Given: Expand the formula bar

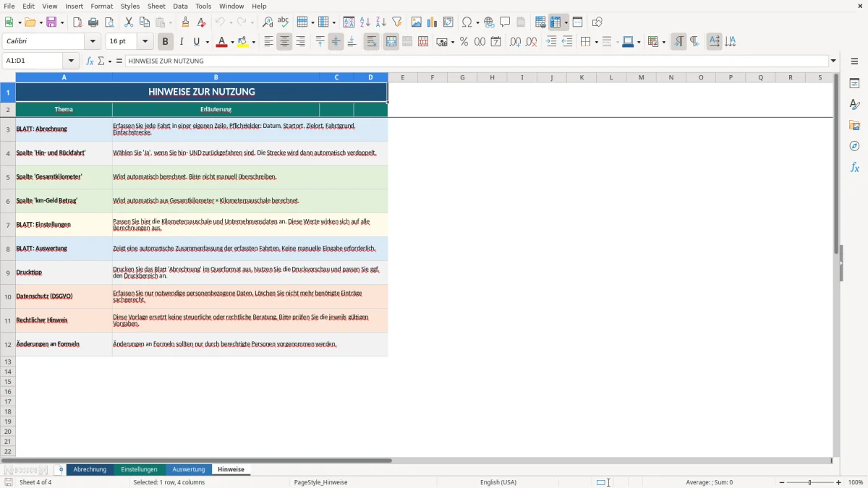Looking at the screenshot, I should (x=833, y=61).
